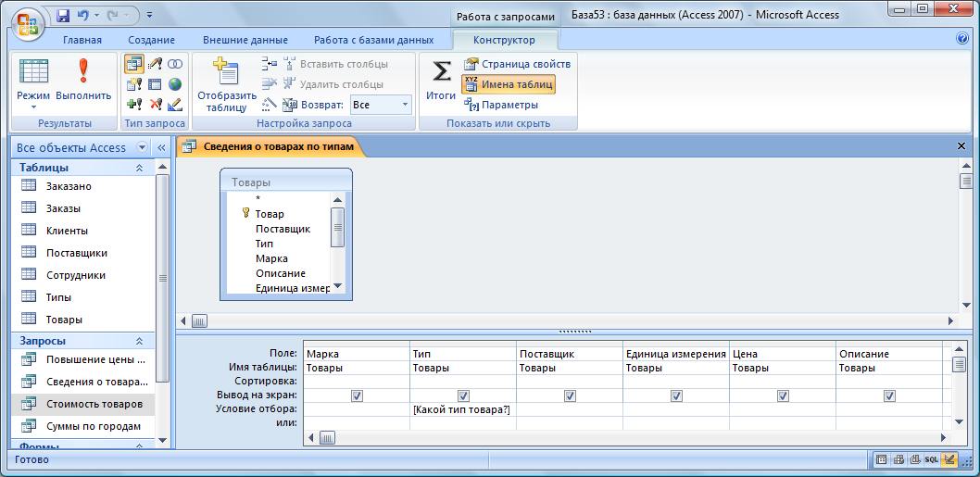Open Работа с базами данных tab
Screen dimensions: 980x477
click(373, 40)
